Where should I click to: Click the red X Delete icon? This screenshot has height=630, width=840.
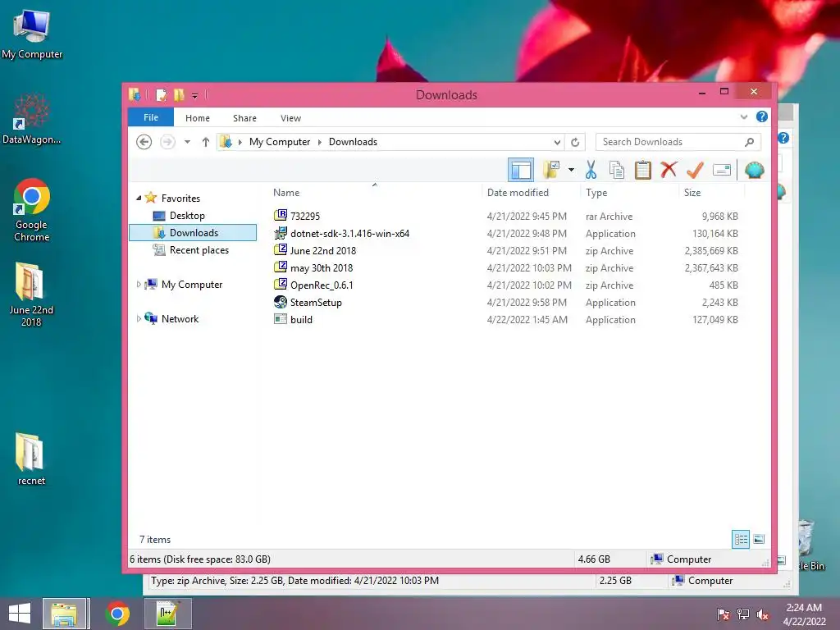click(669, 170)
